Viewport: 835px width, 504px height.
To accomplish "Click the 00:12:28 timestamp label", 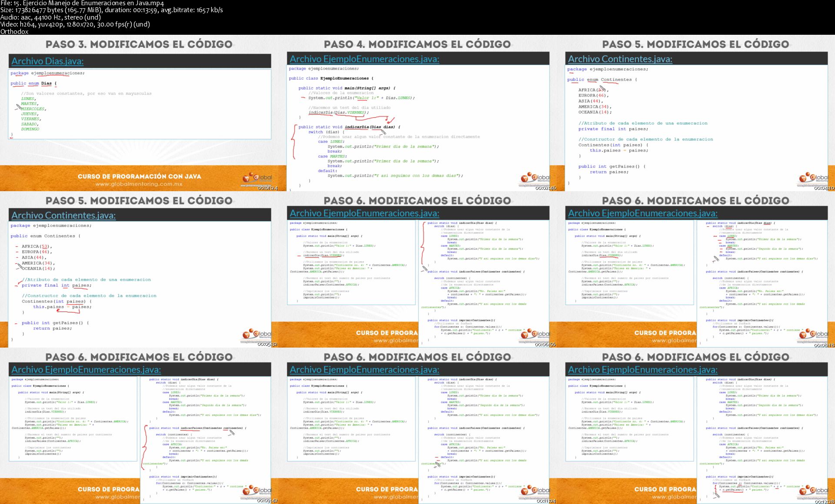I will (824, 501).
